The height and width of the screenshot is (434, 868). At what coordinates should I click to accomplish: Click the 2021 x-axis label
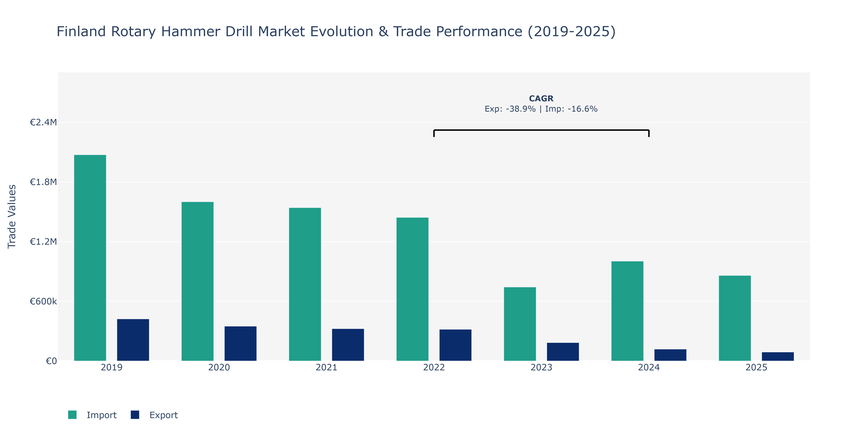[327, 367]
